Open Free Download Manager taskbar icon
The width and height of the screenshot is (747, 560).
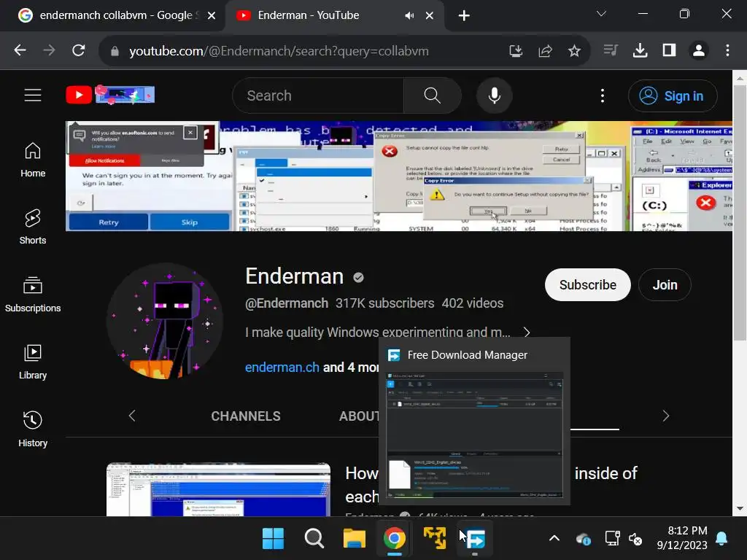[x=475, y=539]
